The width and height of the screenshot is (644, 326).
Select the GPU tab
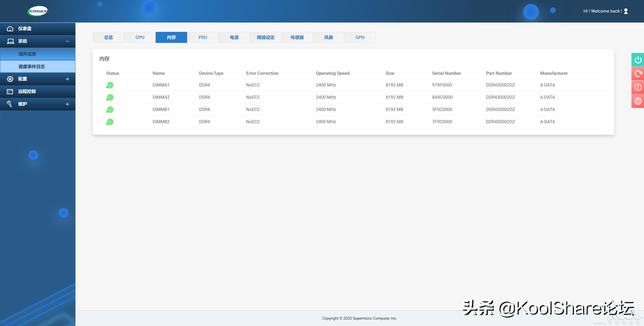click(360, 37)
